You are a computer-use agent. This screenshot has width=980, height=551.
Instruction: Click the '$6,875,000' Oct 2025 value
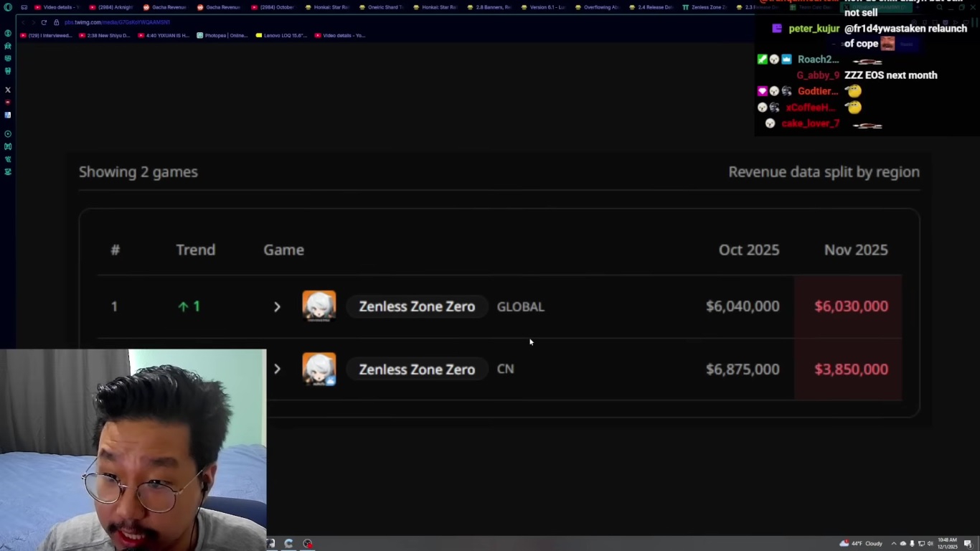tap(743, 369)
